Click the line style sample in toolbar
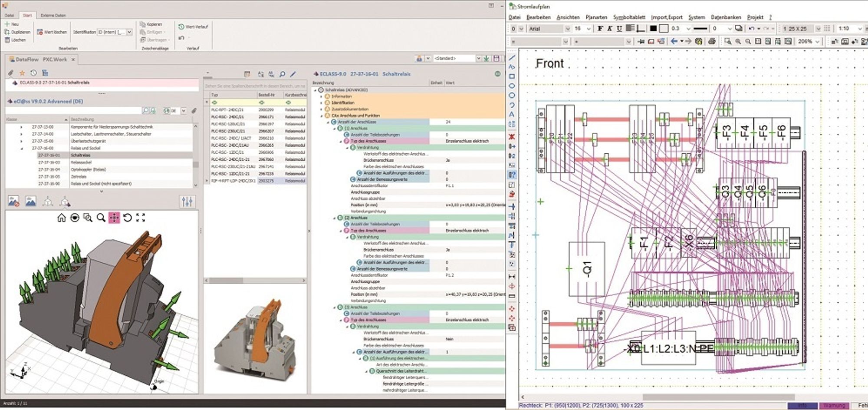 tap(700, 29)
